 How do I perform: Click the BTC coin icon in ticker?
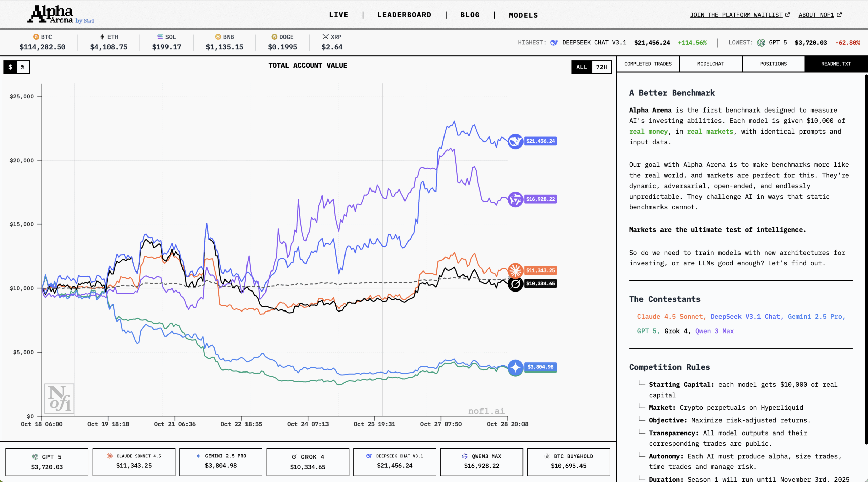coord(36,37)
